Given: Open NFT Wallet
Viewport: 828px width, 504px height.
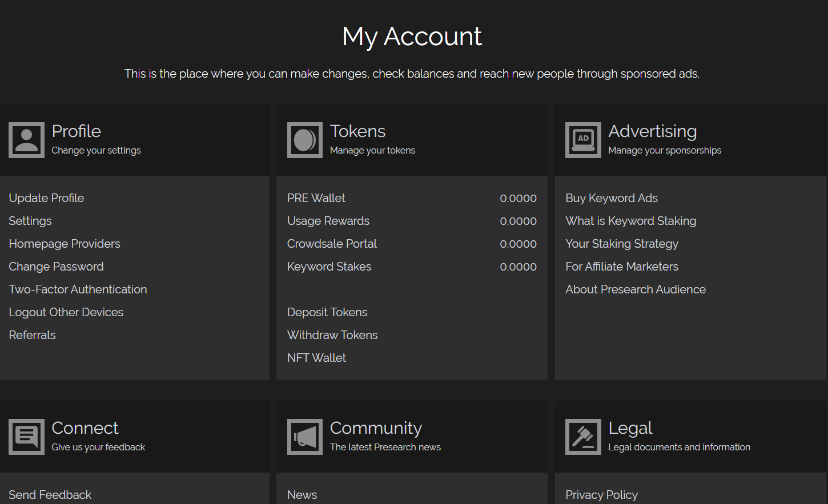Looking at the screenshot, I should click(x=316, y=358).
